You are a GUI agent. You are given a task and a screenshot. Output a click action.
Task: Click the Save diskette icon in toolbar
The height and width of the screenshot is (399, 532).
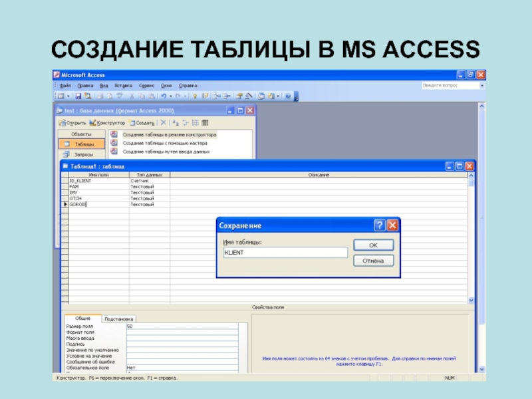coord(78,96)
